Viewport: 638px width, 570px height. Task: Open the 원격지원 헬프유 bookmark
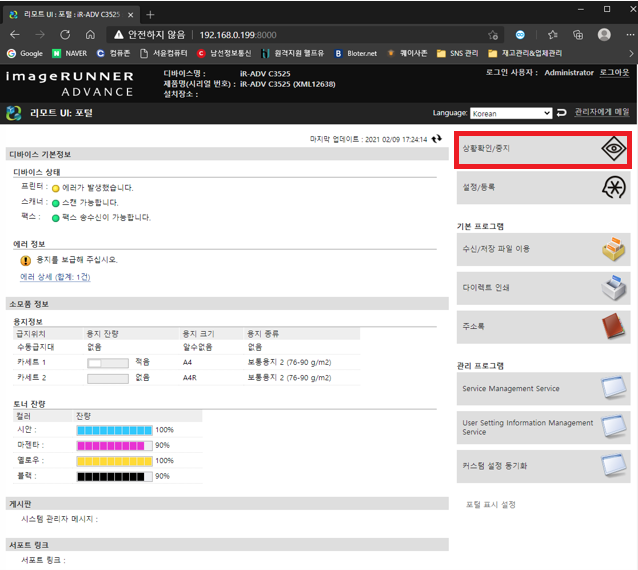(x=293, y=53)
